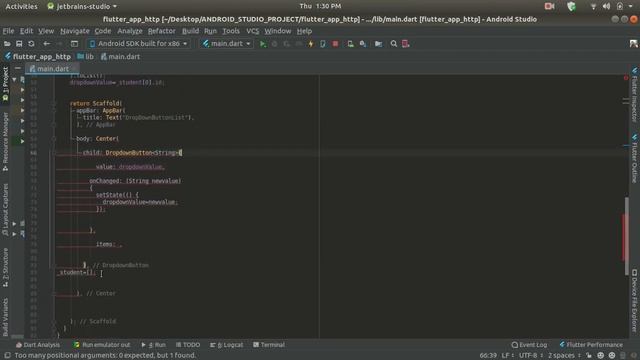This screenshot has height=360, width=640.
Task: Click the layout window icon beside back arrow
Action: 74,44
